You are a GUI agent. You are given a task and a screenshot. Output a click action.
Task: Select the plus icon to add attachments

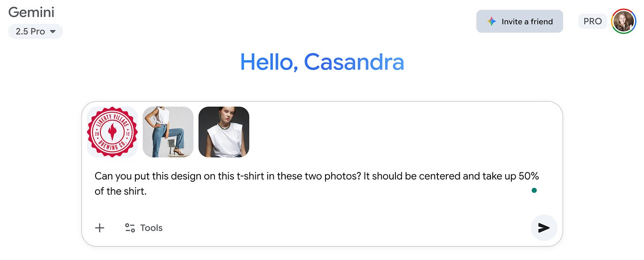coord(100,228)
